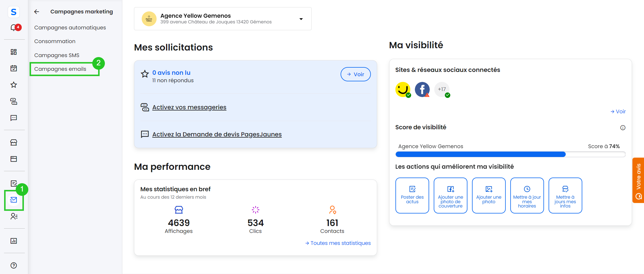Viewport: 644px width, 274px height.
Task: Open the storefront icon in sidebar
Action: click(14, 142)
